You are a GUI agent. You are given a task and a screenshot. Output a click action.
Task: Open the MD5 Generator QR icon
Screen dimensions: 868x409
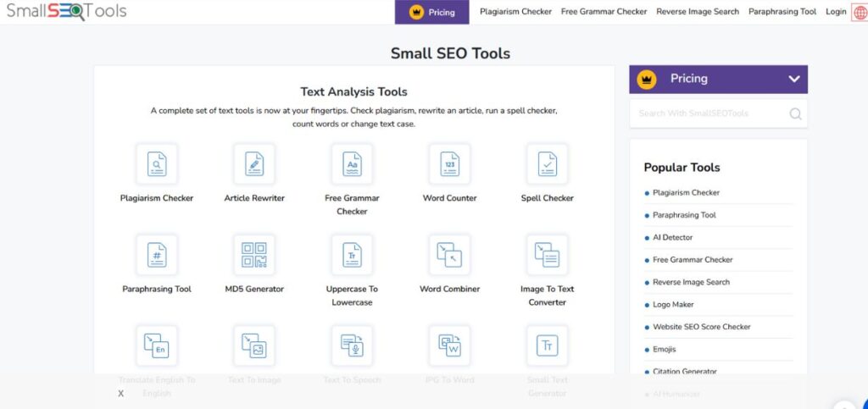pos(254,255)
